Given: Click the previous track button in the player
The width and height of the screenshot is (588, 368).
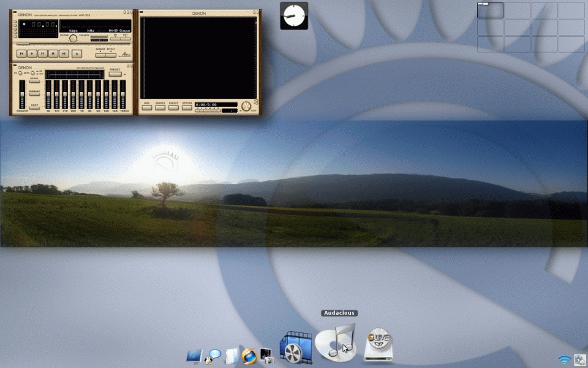Looking at the screenshot, I should [x=22, y=54].
